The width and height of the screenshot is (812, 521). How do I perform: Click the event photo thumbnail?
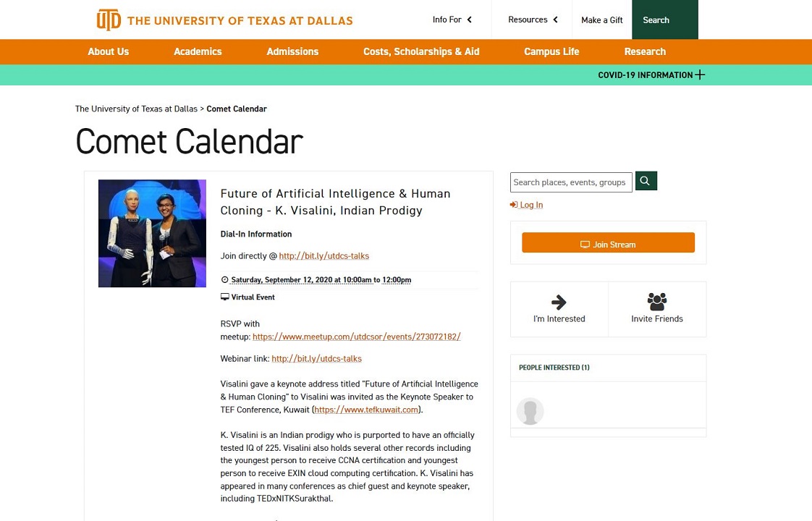coord(152,233)
